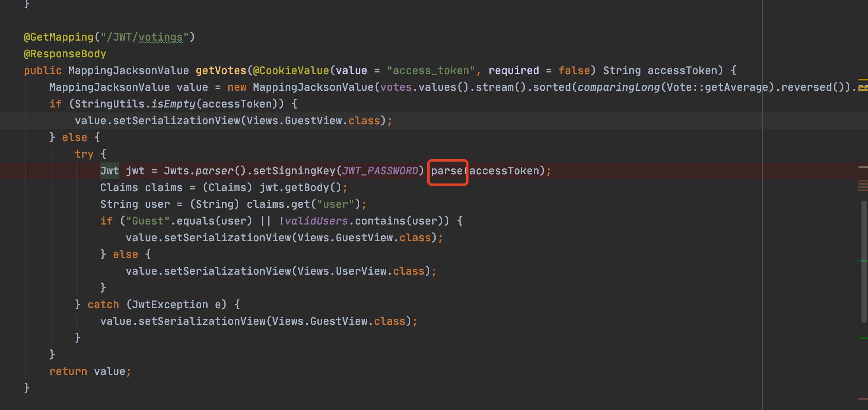
Task: Click the setSigningKey method call
Action: pyautogui.click(x=294, y=171)
